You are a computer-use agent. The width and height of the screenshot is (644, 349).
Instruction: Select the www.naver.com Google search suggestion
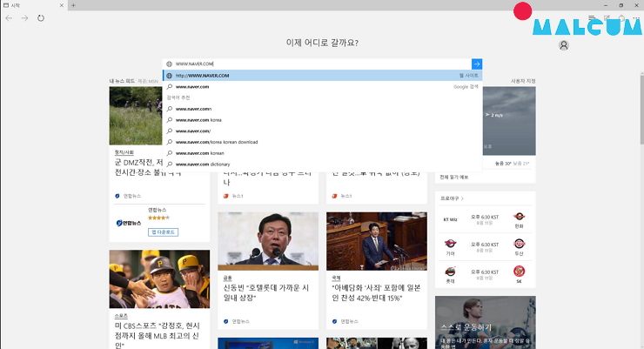click(322, 87)
